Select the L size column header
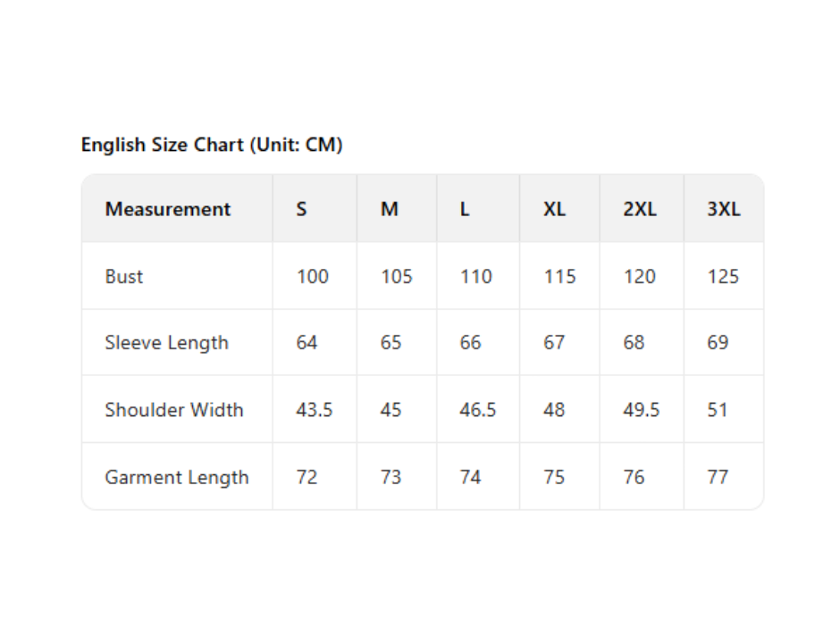The width and height of the screenshot is (840, 627). pyautogui.click(x=465, y=209)
